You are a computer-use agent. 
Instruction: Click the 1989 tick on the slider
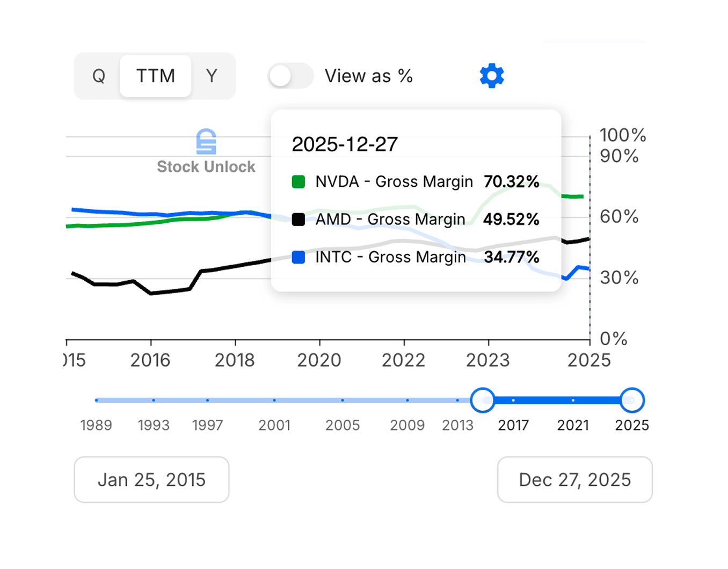97,400
